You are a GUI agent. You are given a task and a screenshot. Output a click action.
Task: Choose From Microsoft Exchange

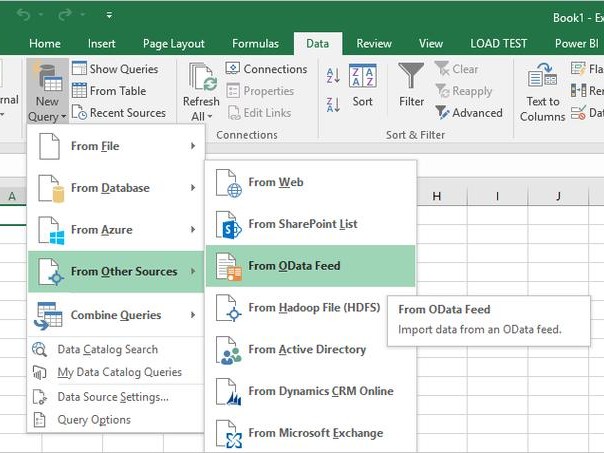pyautogui.click(x=310, y=433)
